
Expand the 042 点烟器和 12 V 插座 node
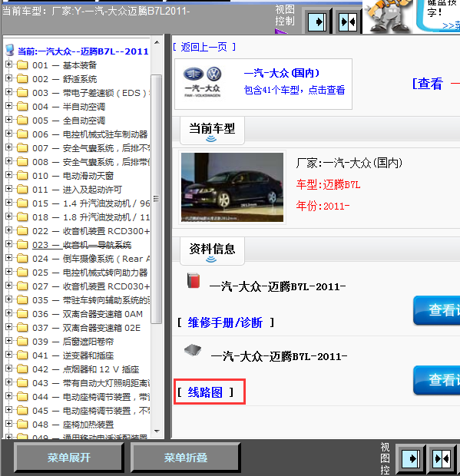tap(8, 368)
